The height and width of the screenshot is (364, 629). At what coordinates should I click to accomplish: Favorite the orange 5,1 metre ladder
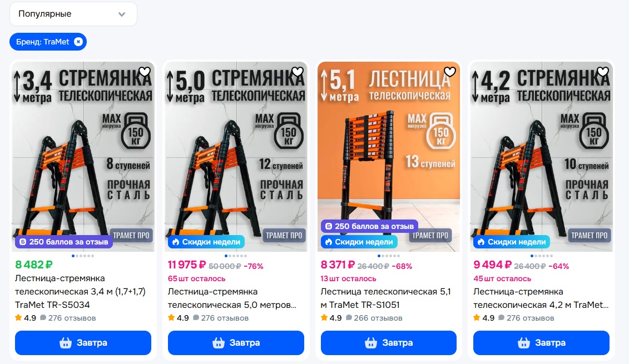pyautogui.click(x=450, y=72)
